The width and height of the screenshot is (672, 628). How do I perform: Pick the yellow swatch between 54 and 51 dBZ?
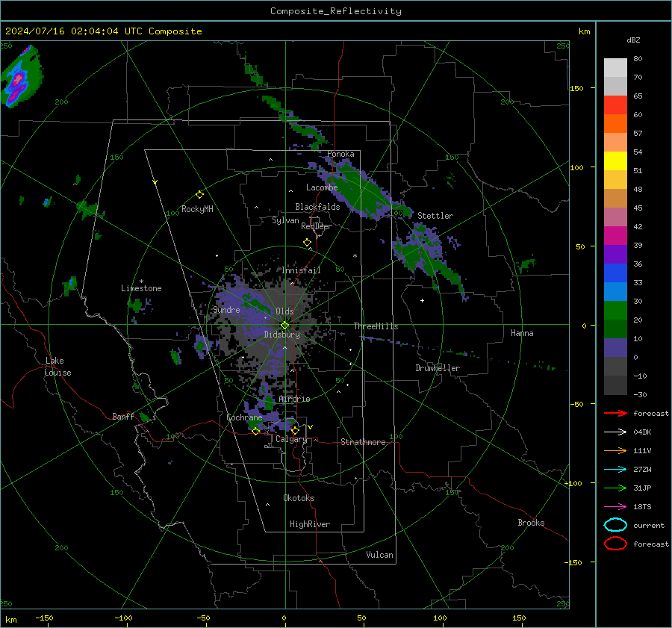point(615,161)
